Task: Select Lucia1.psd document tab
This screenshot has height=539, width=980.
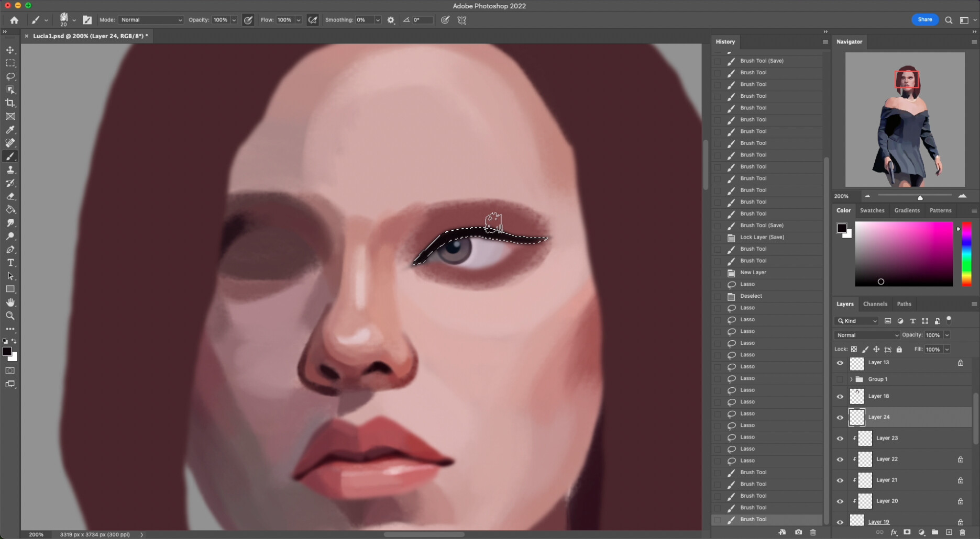Action: pyautogui.click(x=90, y=36)
